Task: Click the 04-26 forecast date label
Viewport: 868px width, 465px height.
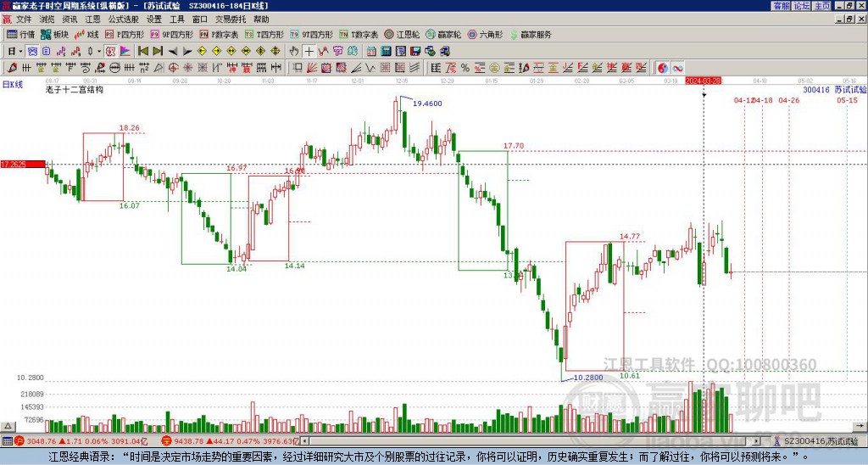Action: point(789,100)
